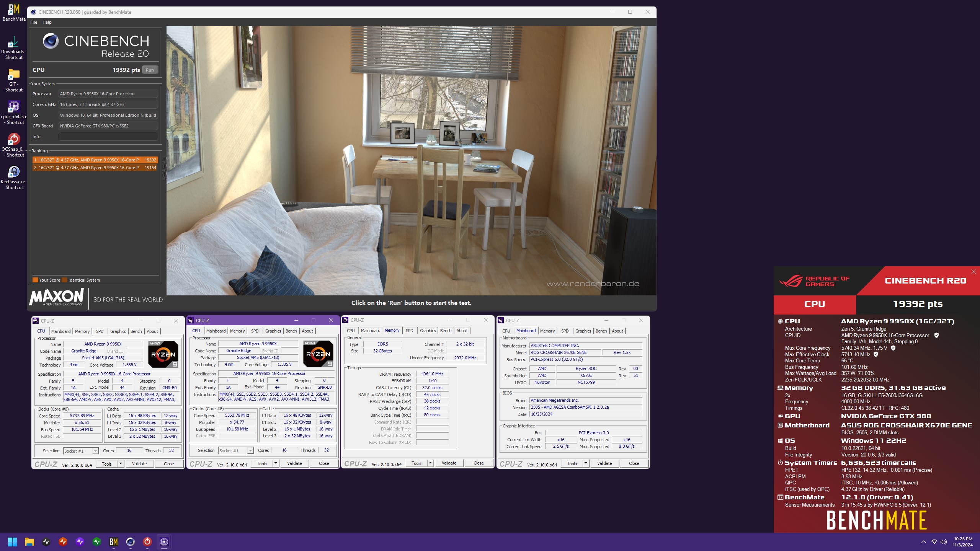Viewport: 980px width, 551px height.
Task: Run the Cinebench CPU test
Action: click(x=150, y=70)
